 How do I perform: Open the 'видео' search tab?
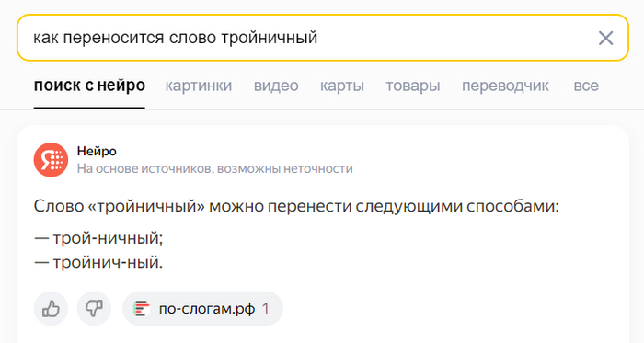276,86
